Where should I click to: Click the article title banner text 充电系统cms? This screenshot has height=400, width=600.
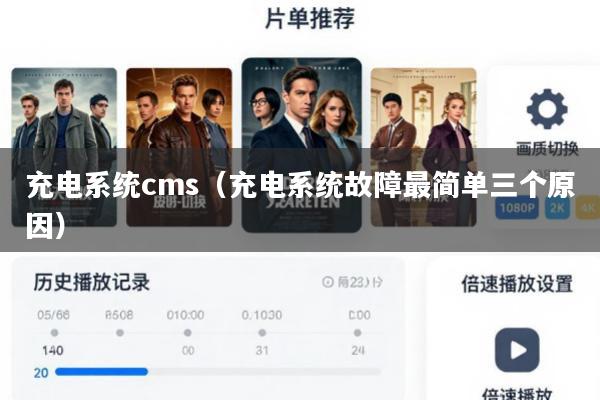(x=113, y=185)
